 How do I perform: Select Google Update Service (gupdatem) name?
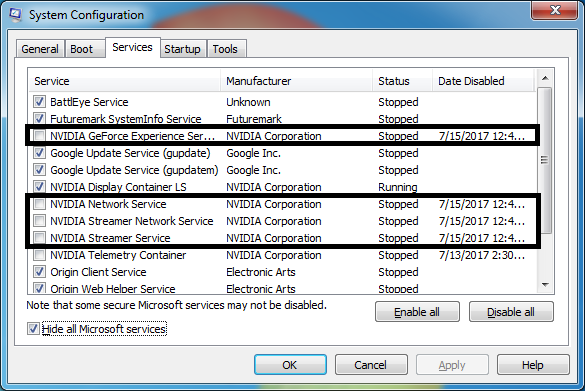click(134, 170)
